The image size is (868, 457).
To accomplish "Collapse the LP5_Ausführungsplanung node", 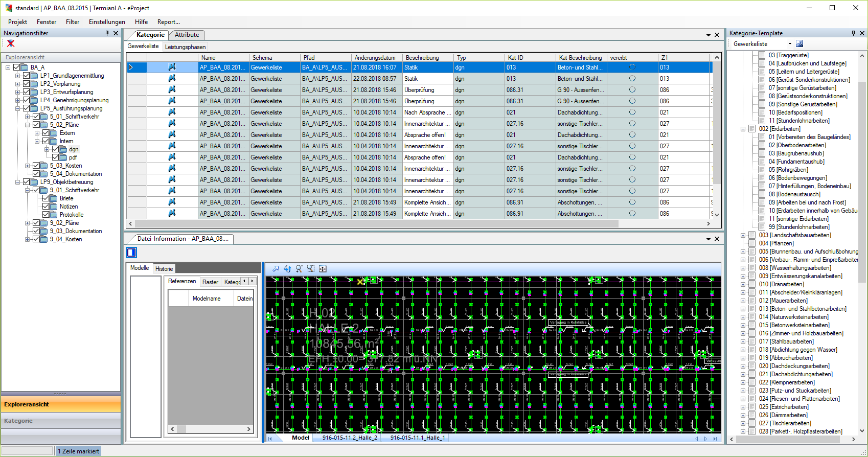I will point(17,108).
